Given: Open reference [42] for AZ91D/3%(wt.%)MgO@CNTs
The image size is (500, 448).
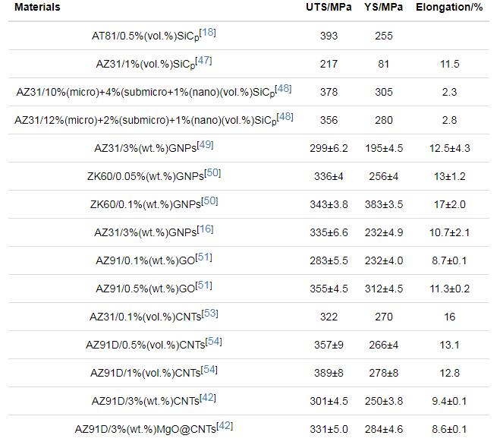Looking at the screenshot, I should (x=225, y=426).
